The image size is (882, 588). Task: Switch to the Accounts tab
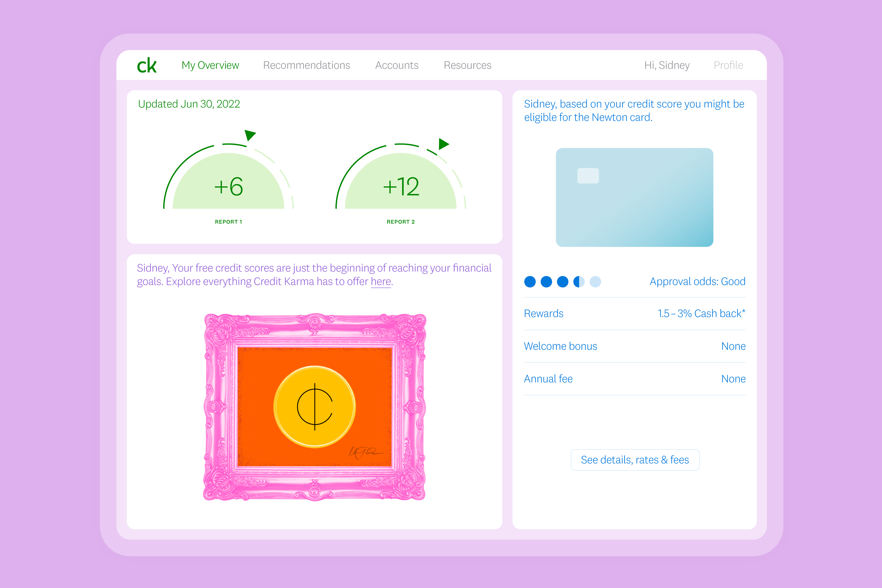(397, 65)
